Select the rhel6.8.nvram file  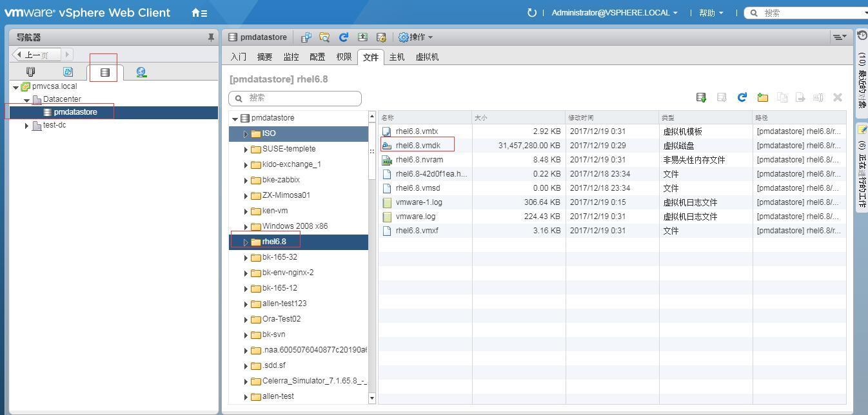tap(419, 160)
